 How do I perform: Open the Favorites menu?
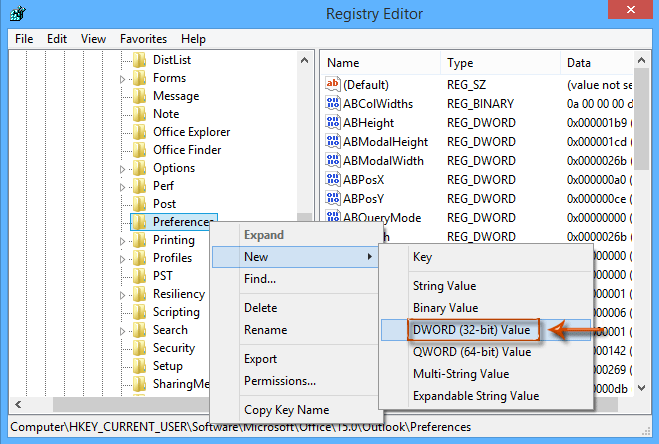pyautogui.click(x=143, y=39)
